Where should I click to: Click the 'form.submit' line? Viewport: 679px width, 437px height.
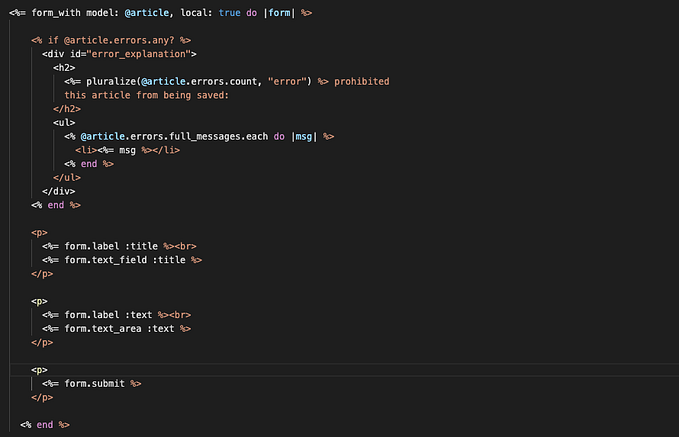94,384
